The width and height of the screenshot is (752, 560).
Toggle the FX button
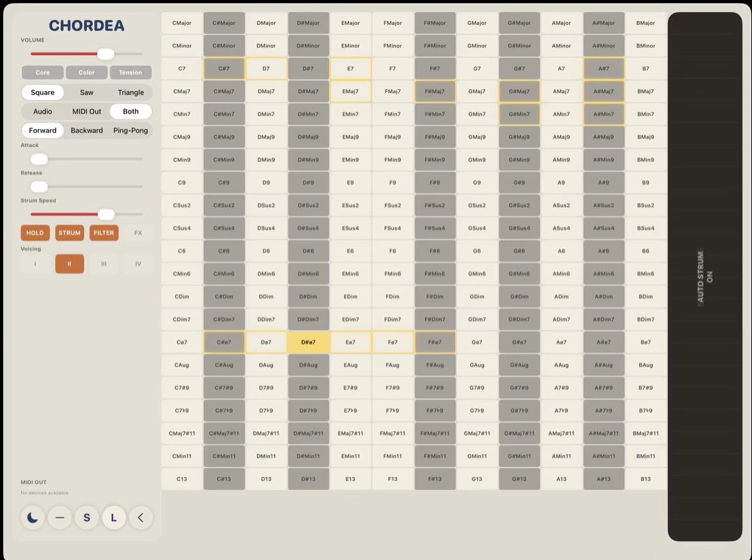coord(138,233)
